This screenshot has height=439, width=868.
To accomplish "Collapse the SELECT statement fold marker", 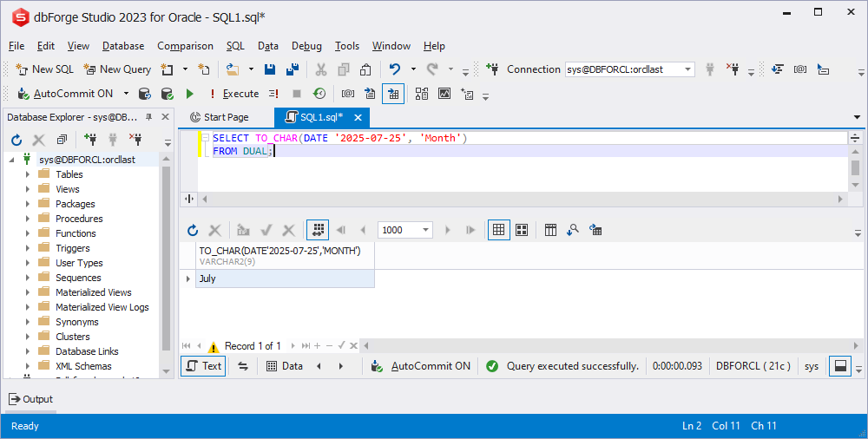I will [x=205, y=138].
